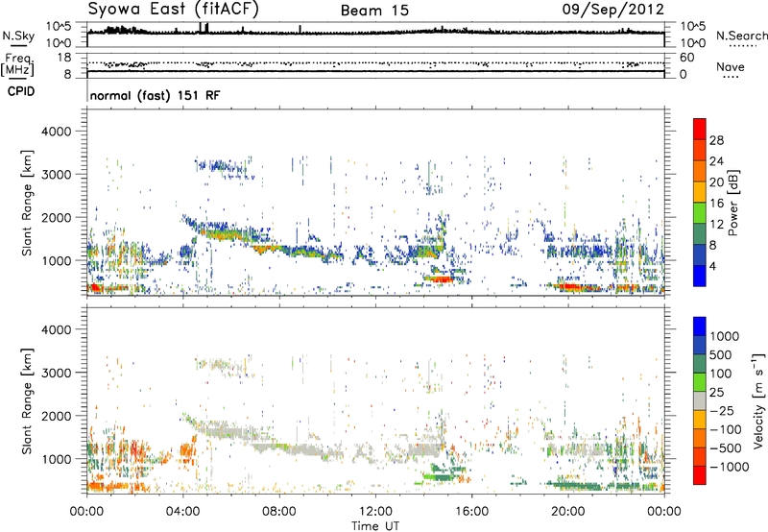
Task: Click the '12:00' time axis tick
Action: coord(375,512)
